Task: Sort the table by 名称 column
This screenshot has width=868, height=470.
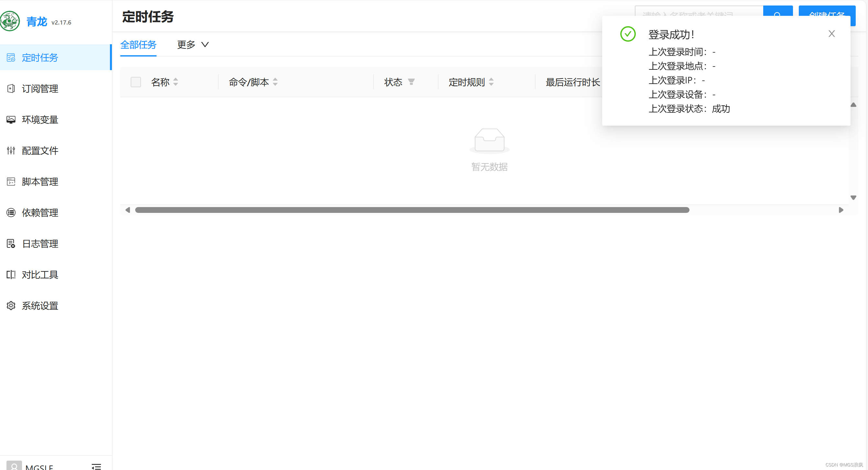Action: pos(176,82)
